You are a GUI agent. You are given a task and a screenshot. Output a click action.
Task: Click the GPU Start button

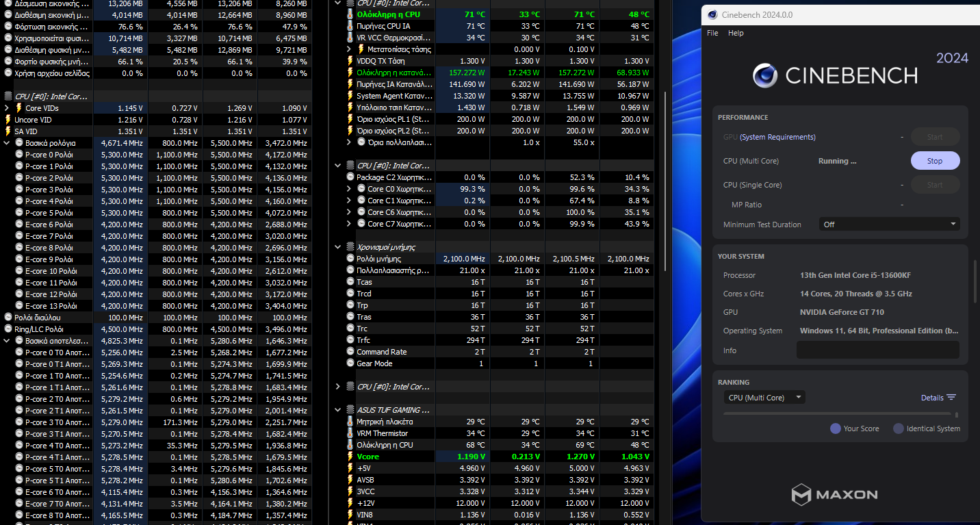click(x=935, y=137)
